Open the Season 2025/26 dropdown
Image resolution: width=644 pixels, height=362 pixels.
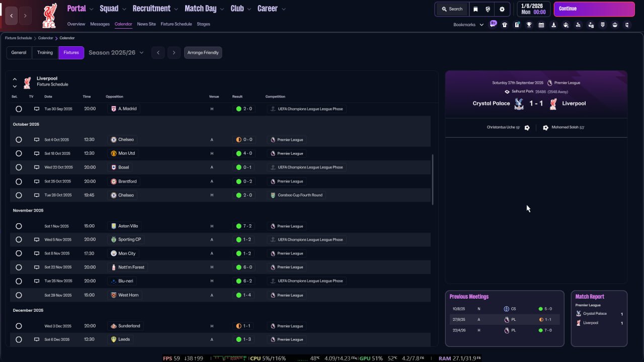[116, 53]
